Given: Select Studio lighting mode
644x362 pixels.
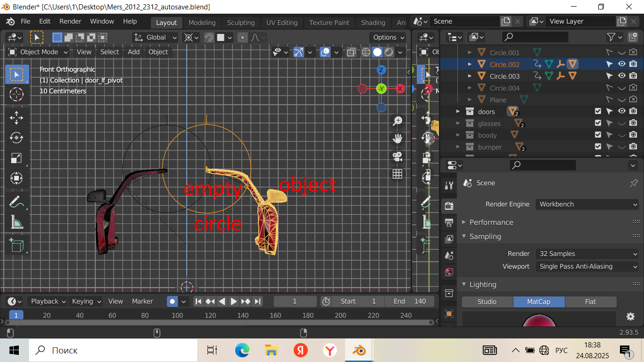Looking at the screenshot, I should click(x=487, y=302).
